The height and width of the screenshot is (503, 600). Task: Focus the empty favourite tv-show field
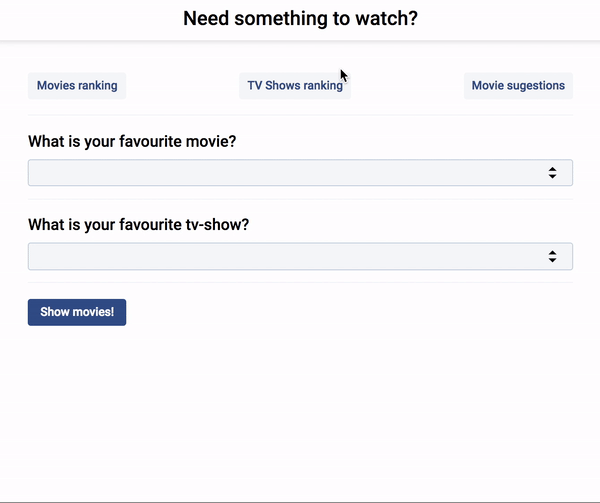point(300,256)
